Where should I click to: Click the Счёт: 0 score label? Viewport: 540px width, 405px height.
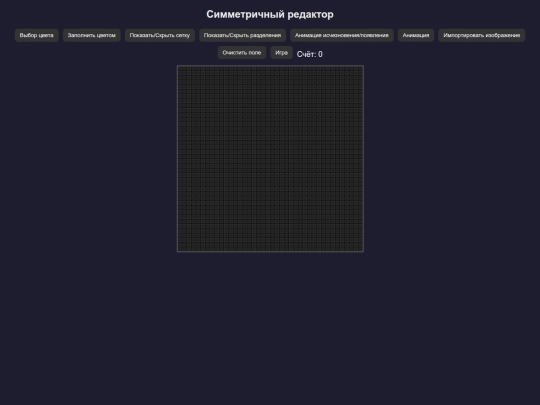pos(310,54)
